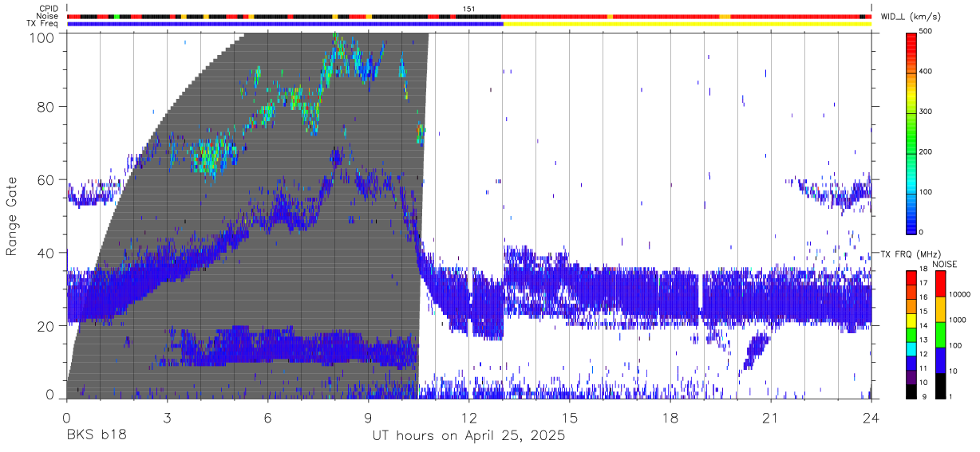Click the 200 tick on the width colorbar

(926, 151)
